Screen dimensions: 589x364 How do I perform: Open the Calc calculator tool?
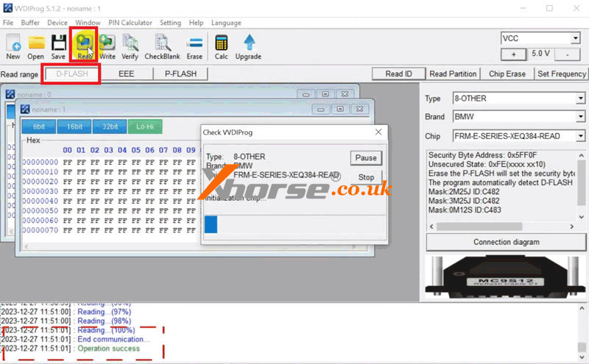tap(221, 43)
